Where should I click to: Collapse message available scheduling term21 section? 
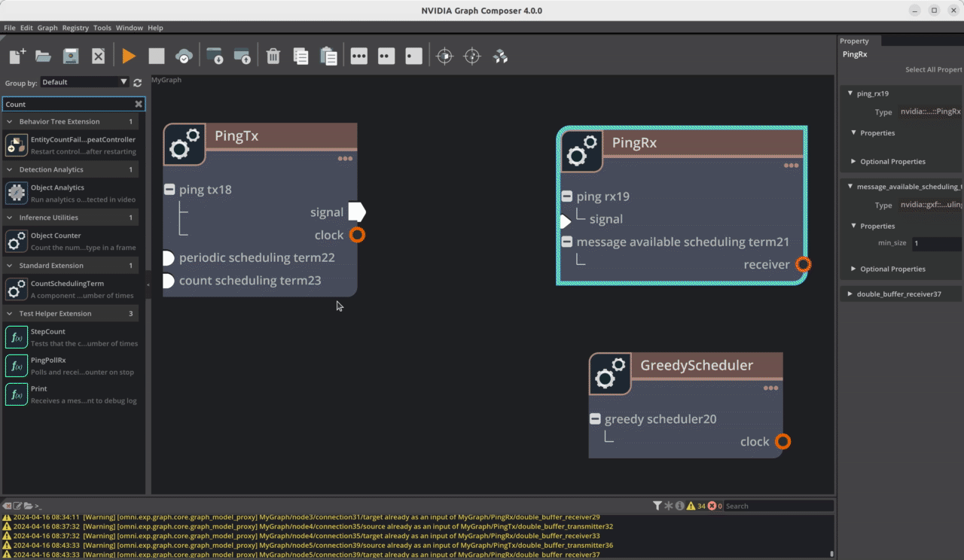pyautogui.click(x=567, y=242)
